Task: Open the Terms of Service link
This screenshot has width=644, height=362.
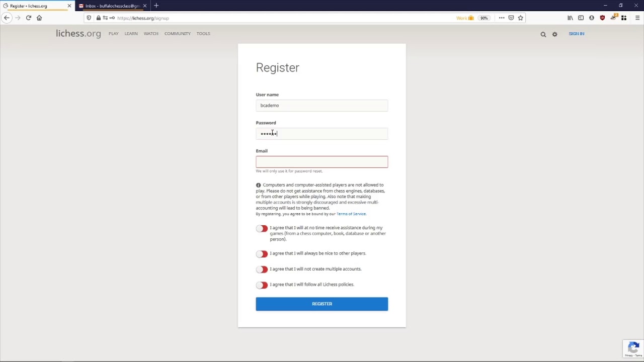Action: click(351, 214)
